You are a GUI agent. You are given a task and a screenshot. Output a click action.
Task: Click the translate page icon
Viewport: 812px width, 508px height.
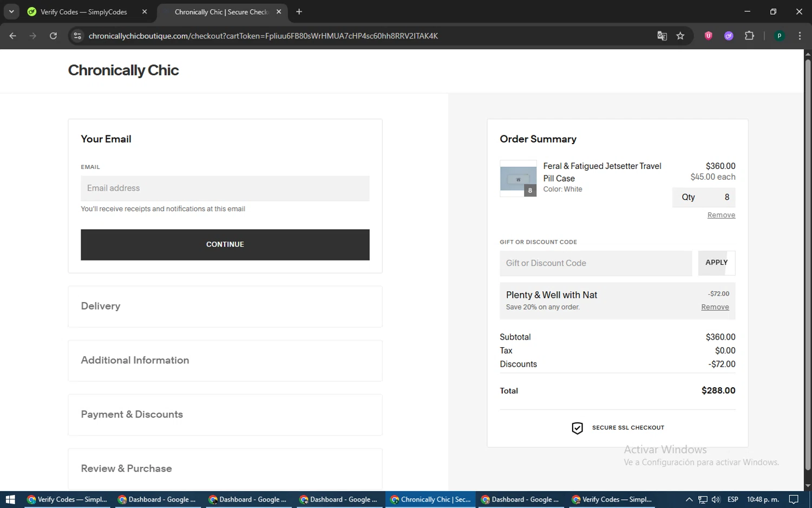[662, 36]
